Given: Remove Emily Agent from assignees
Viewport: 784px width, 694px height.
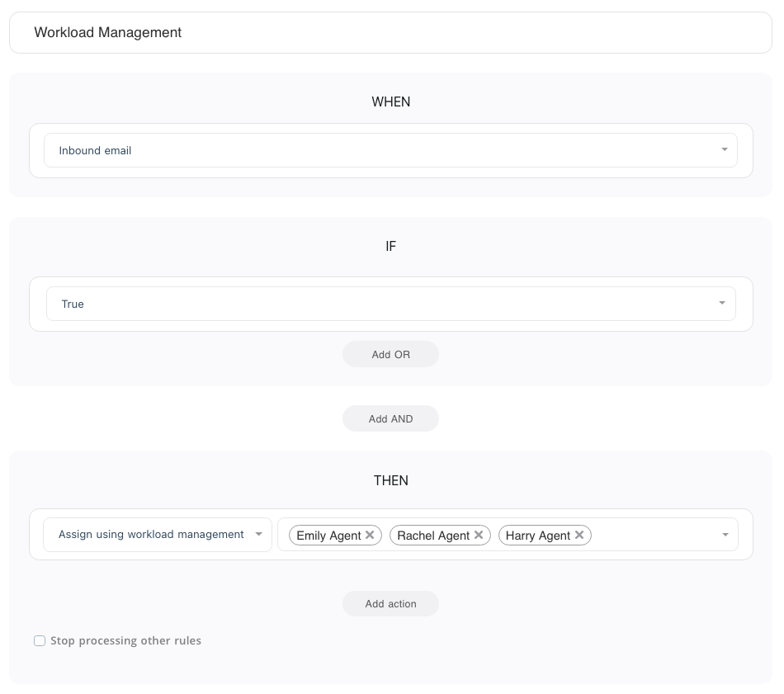Looking at the screenshot, I should [370, 535].
